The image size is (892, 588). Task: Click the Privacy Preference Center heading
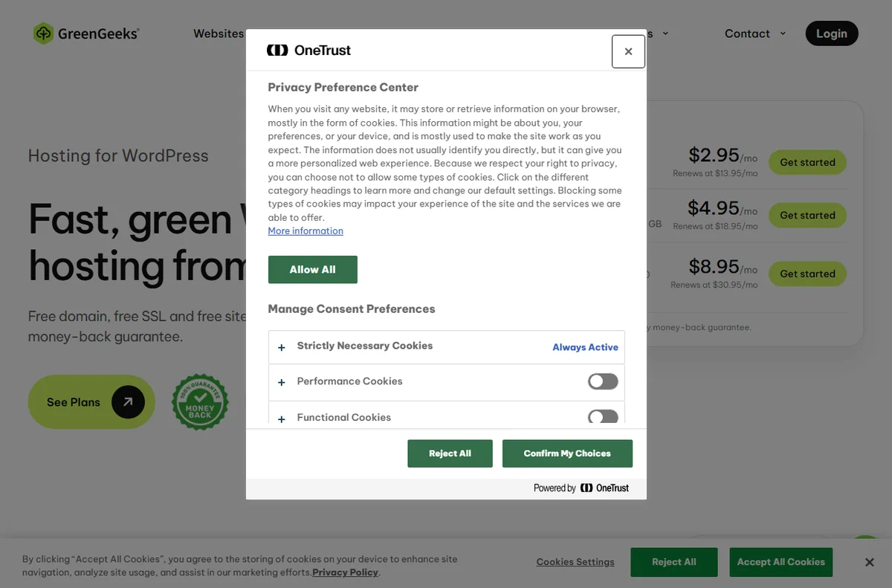click(x=343, y=88)
